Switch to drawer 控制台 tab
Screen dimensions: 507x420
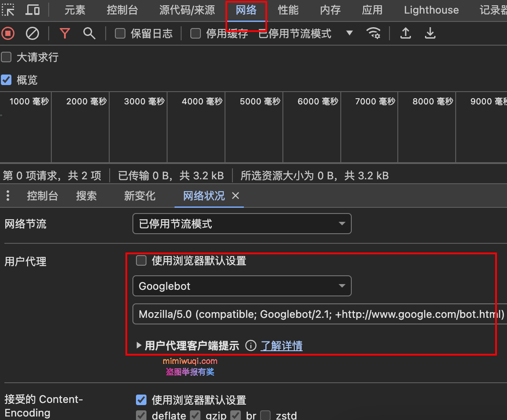[x=43, y=196]
